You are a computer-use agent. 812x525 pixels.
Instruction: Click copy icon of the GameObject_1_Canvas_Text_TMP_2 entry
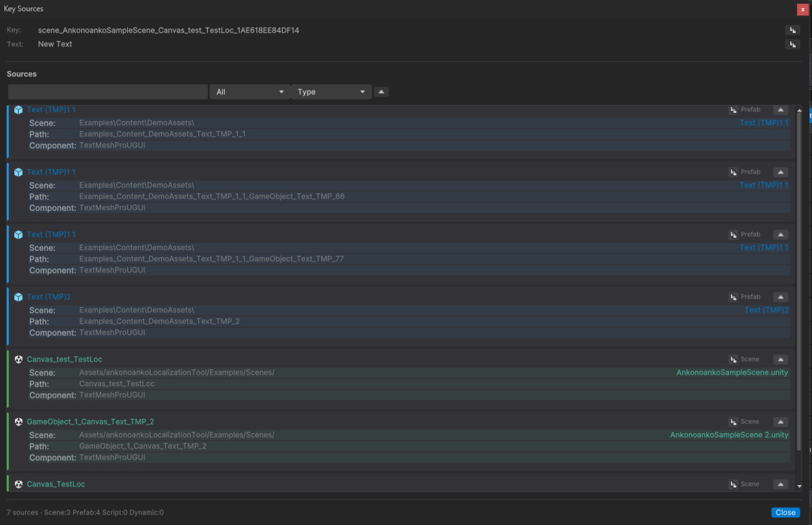[733, 421]
